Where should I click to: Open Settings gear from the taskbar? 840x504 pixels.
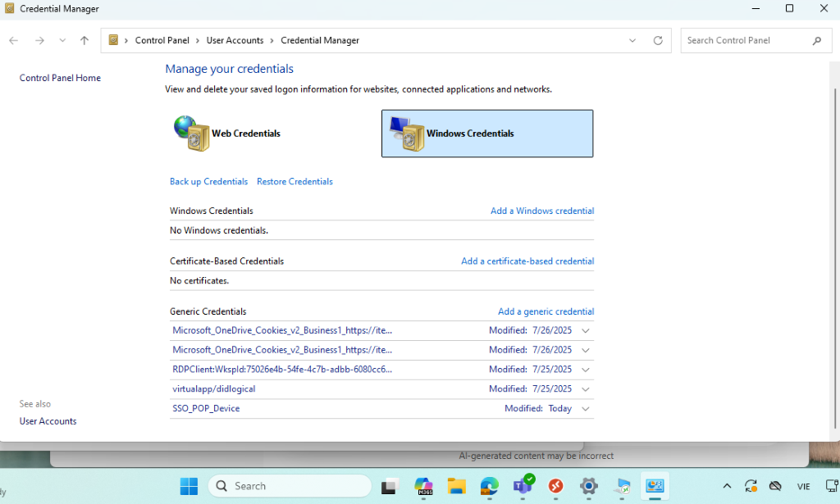point(588,486)
